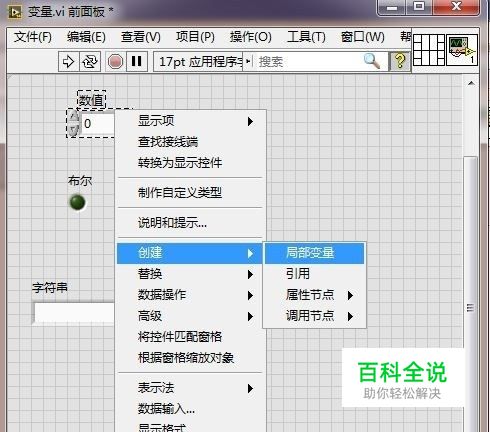Click the connector pane grid icon
The width and height of the screenshot is (490, 432).
click(x=429, y=50)
